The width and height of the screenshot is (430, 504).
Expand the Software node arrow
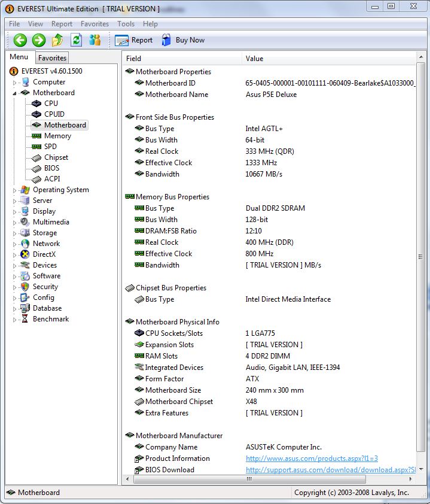(14, 277)
